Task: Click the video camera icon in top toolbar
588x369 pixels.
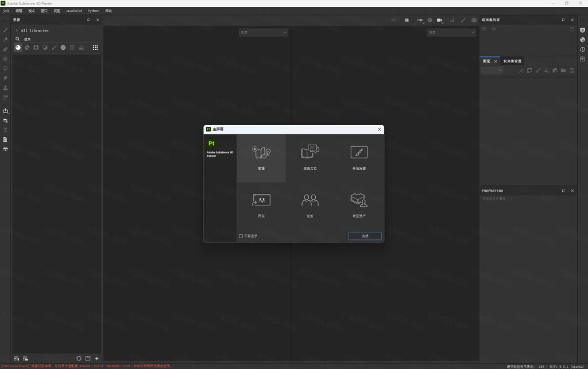Action: click(439, 20)
